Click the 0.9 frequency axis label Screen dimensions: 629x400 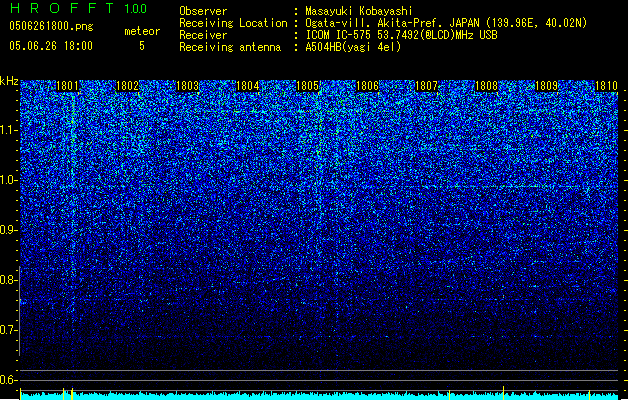9,230
